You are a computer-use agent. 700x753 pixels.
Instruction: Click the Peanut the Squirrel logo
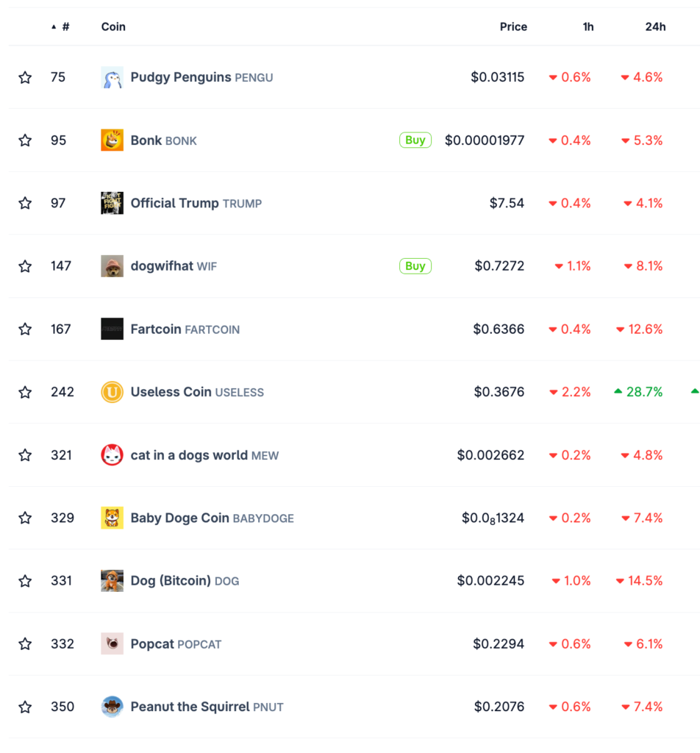pyautogui.click(x=112, y=707)
